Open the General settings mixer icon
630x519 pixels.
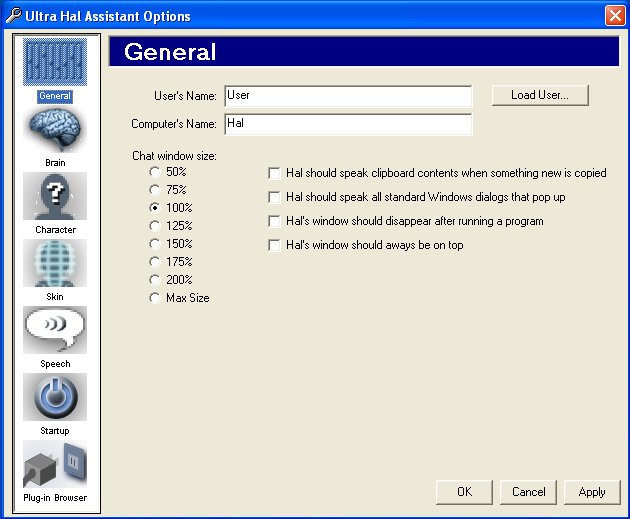(x=55, y=62)
